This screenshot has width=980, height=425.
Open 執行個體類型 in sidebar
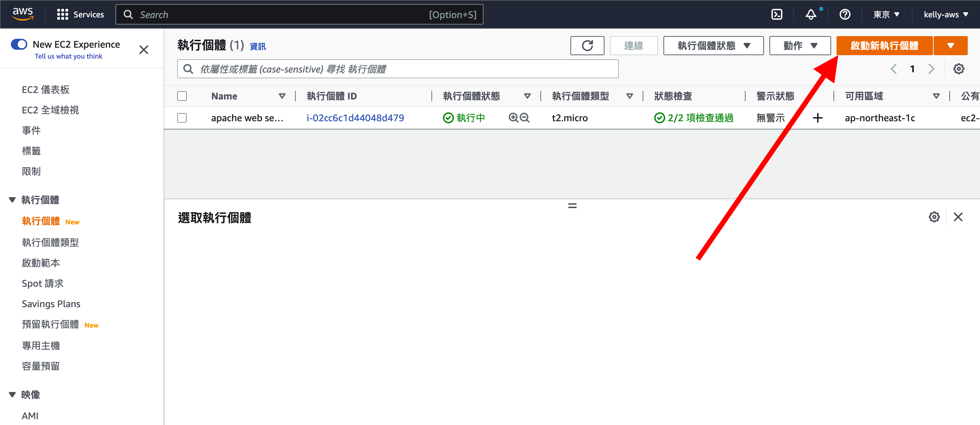click(x=50, y=242)
